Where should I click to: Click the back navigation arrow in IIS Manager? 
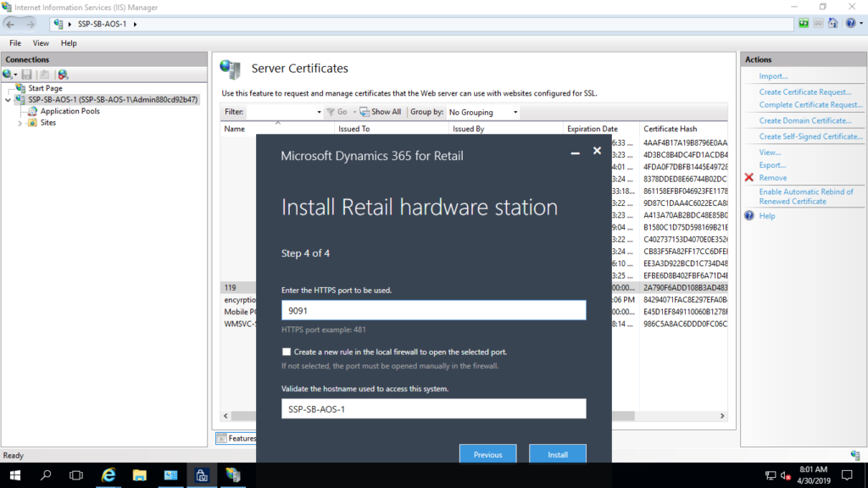coord(10,24)
